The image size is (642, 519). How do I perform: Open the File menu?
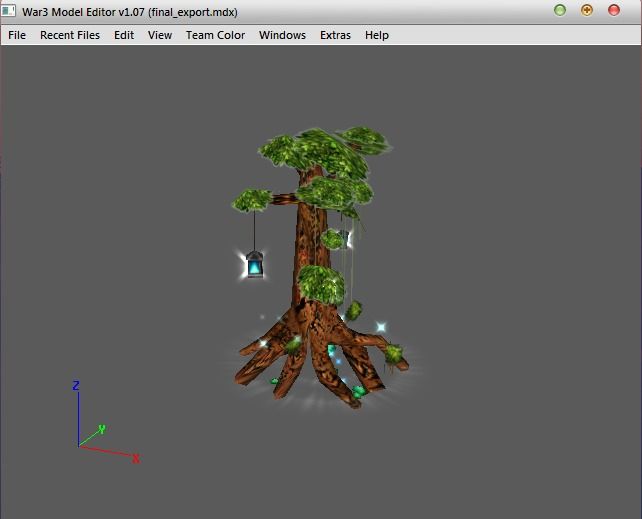17,35
